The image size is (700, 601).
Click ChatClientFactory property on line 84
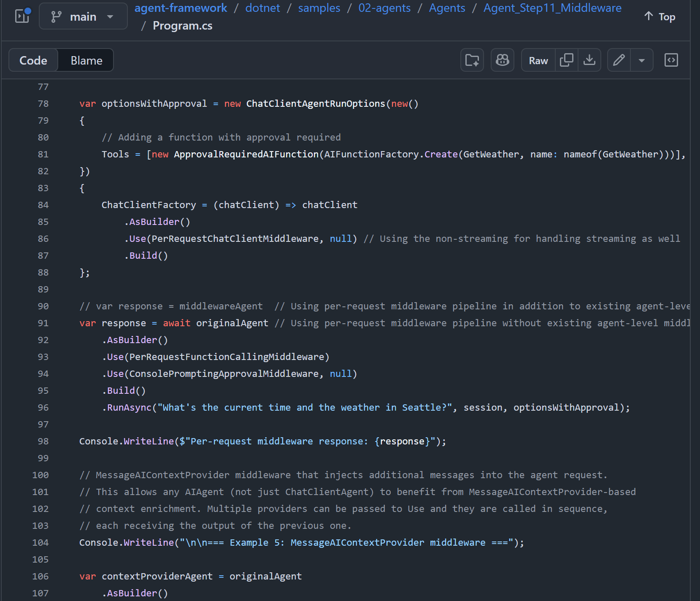click(x=149, y=205)
